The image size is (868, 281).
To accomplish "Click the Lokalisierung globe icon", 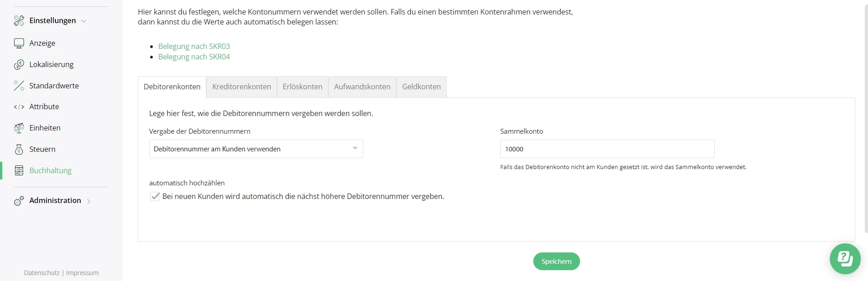I will (19, 64).
